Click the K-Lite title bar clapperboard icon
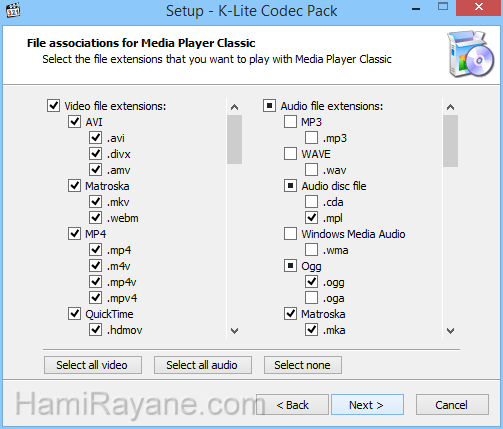The height and width of the screenshot is (429, 503). pos(13,10)
